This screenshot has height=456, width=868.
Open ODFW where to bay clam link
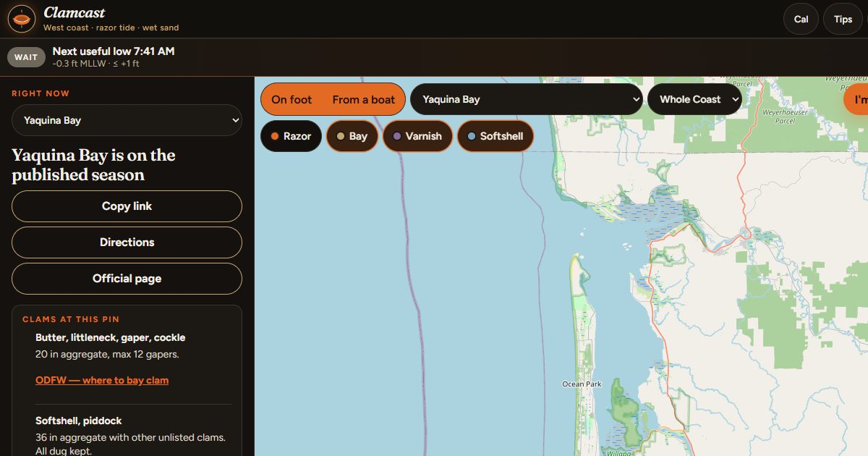point(102,380)
